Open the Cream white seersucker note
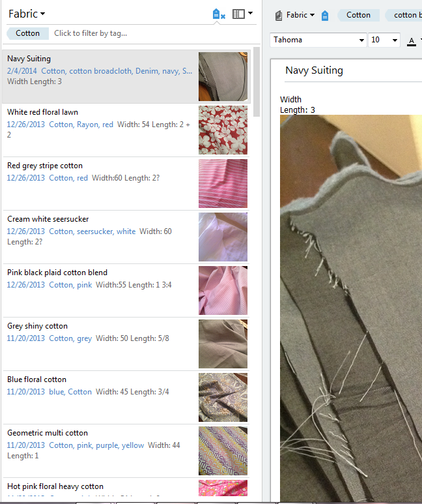Image resolution: width=422 pixels, height=504 pixels. tap(126, 237)
